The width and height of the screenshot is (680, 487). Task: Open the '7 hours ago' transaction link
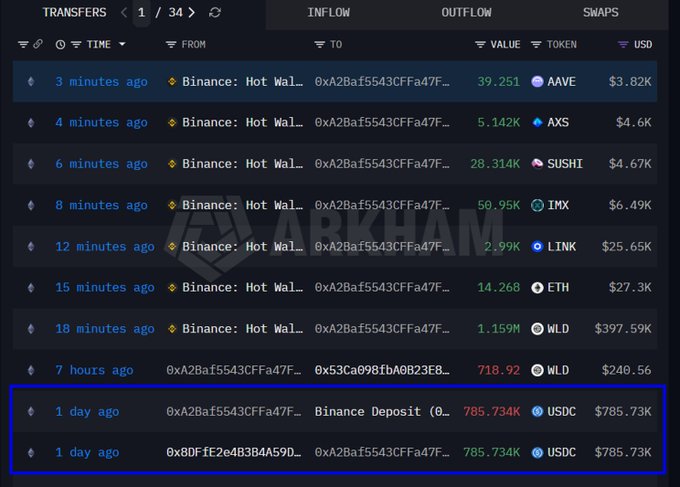tap(94, 370)
